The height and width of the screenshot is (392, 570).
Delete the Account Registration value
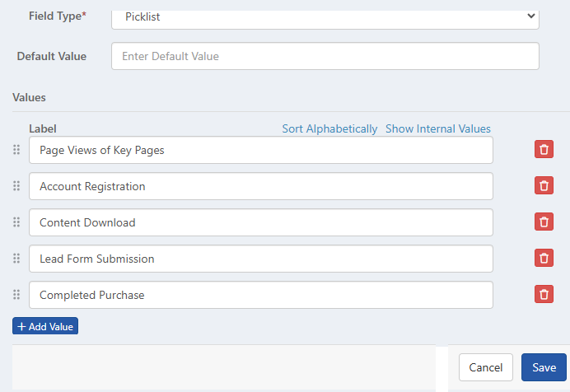(x=544, y=186)
